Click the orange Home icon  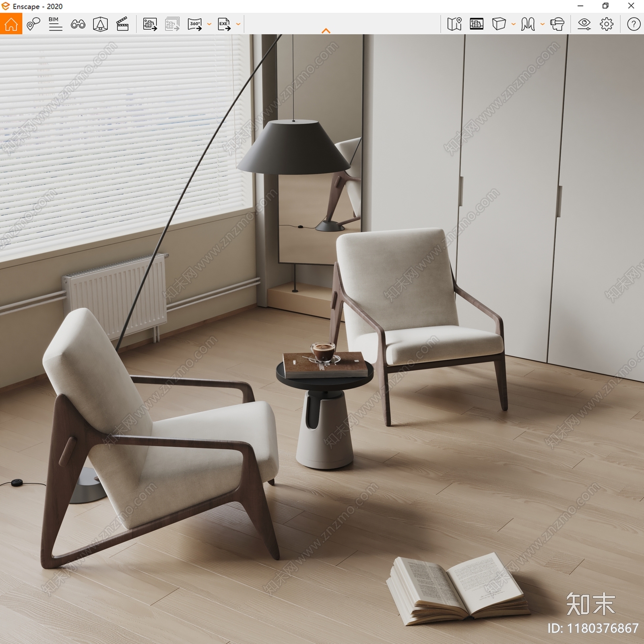tap(11, 24)
